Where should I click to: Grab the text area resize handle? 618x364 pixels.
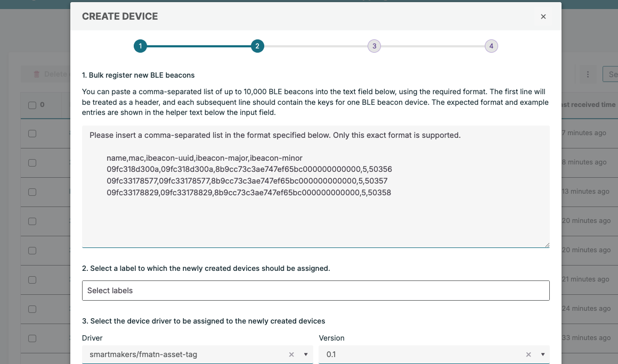click(x=546, y=245)
